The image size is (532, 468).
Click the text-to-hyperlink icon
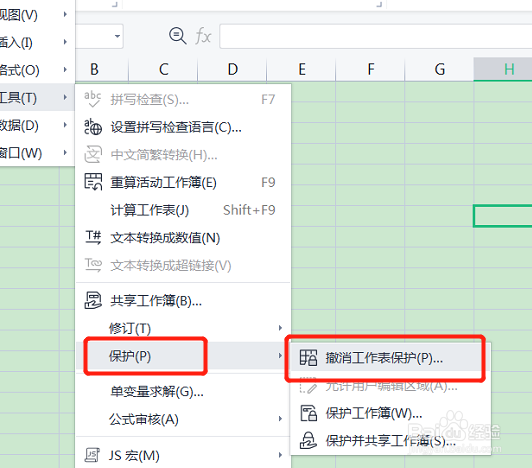coord(93,265)
